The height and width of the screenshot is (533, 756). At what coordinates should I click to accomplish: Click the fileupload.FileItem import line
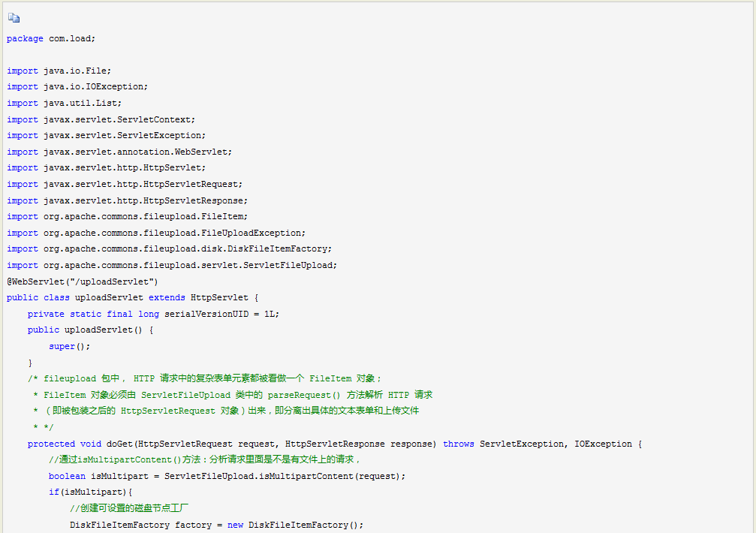point(128,216)
